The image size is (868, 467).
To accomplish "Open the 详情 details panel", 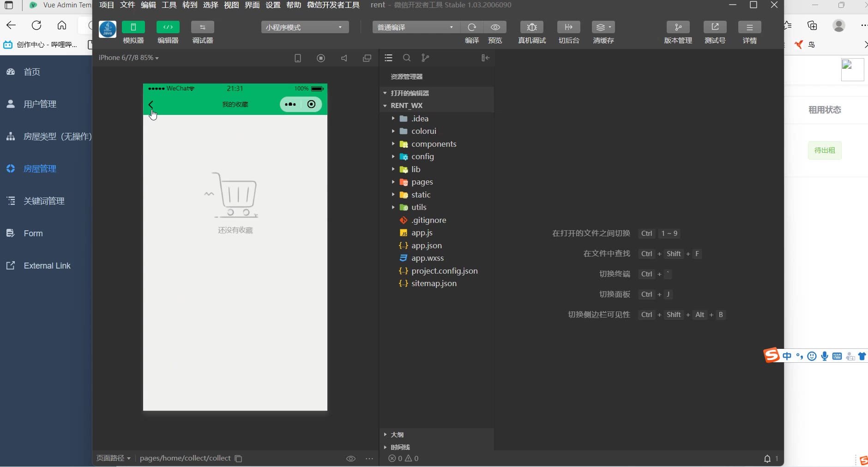I will (750, 27).
